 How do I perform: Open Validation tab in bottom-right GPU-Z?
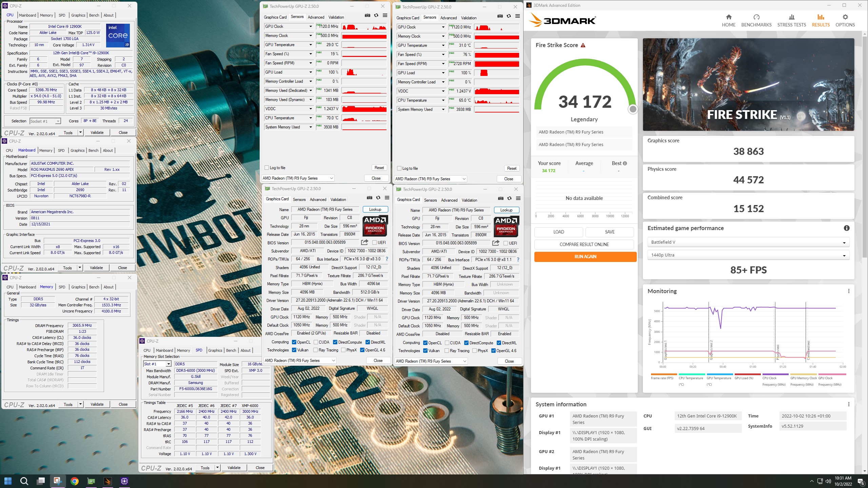click(469, 200)
